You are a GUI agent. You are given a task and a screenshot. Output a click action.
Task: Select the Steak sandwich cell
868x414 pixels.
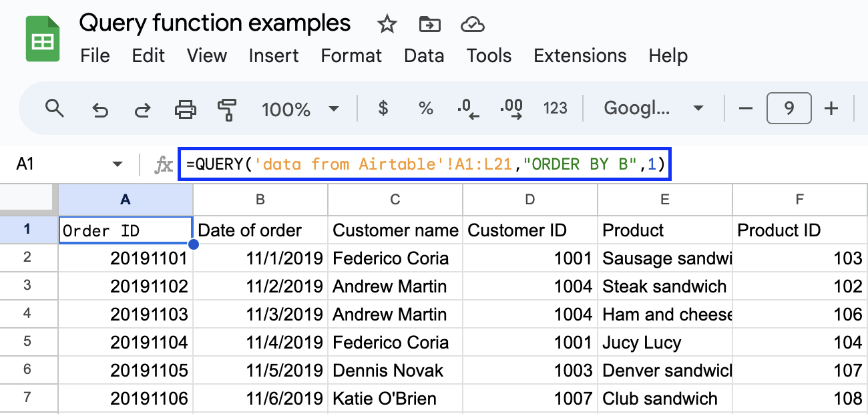[x=665, y=286]
